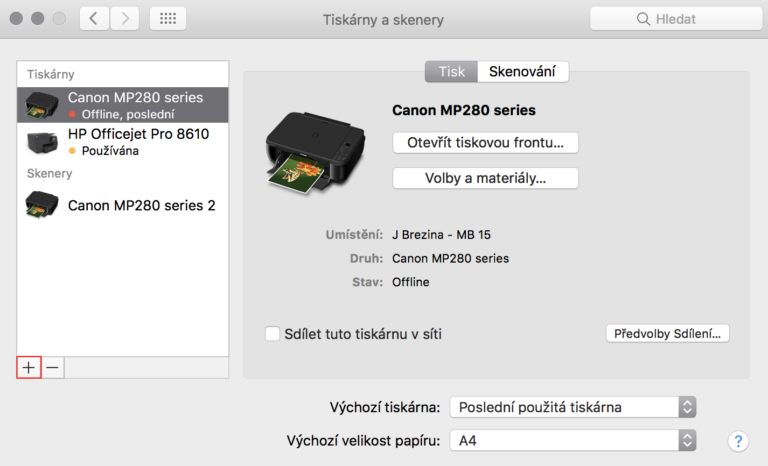
Task: Open the help question mark button
Action: point(738,440)
